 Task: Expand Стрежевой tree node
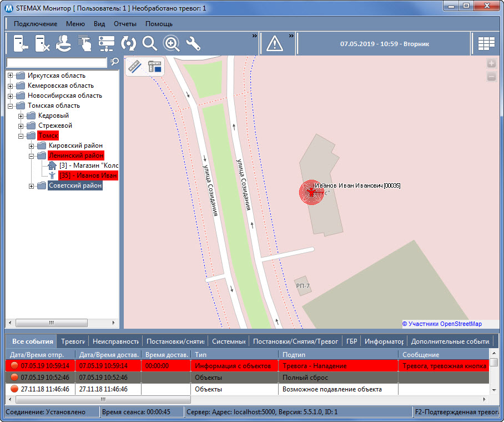[x=21, y=125]
